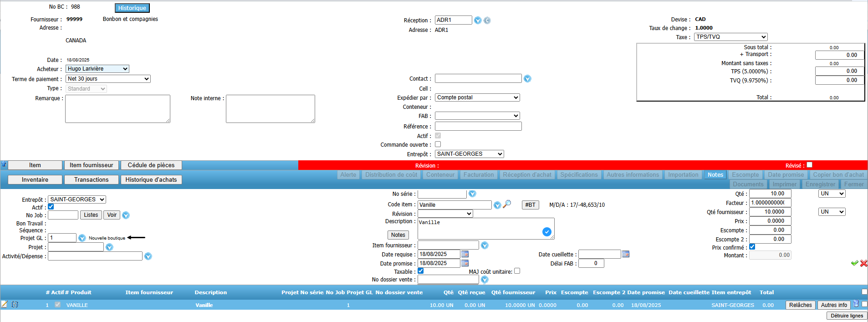This screenshot has width=868, height=322.
Task: Open the Historique d'achats tab
Action: click(151, 179)
